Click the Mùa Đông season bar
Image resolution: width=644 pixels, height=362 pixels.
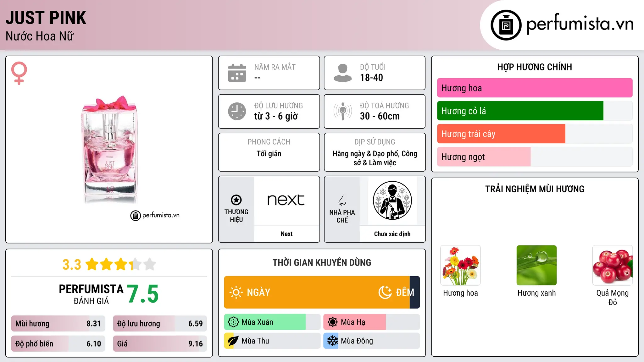(x=371, y=341)
